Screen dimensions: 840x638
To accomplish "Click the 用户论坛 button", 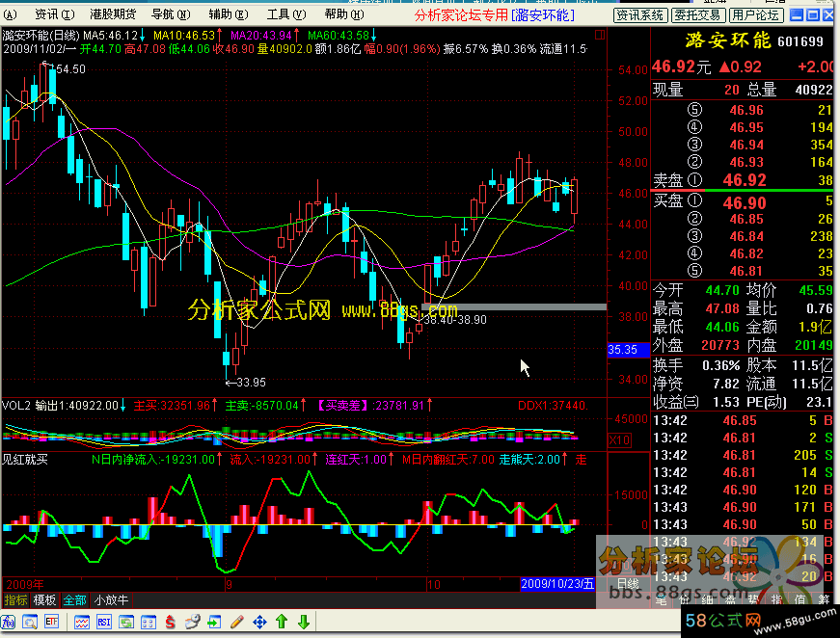I will click(756, 15).
